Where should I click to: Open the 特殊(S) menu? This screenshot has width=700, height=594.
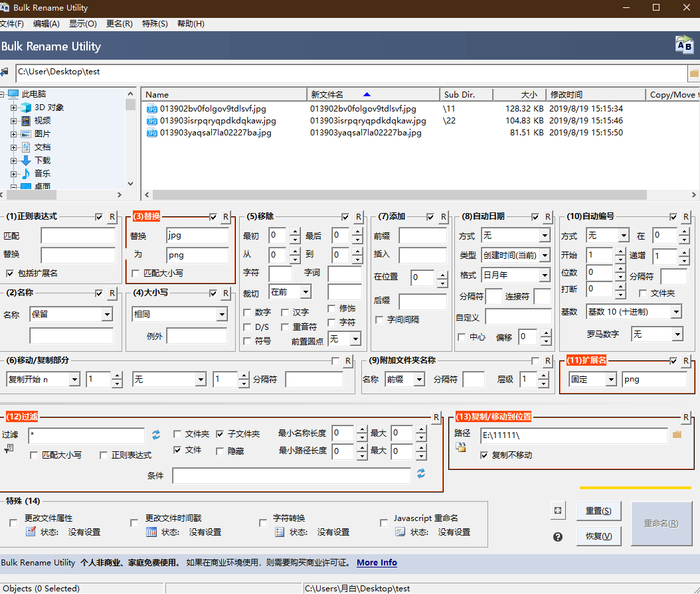tap(155, 24)
